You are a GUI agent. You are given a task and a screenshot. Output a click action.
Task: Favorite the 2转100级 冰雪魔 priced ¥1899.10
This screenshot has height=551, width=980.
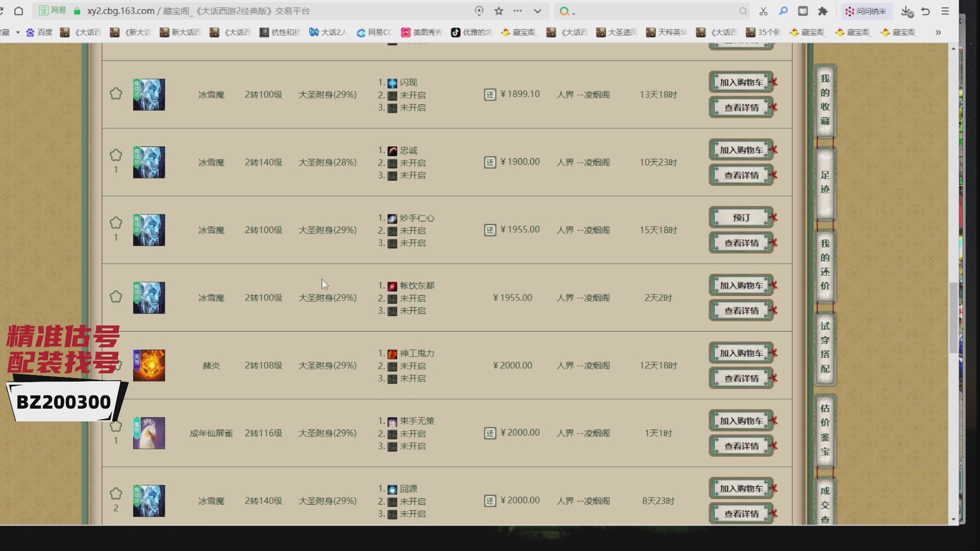pyautogui.click(x=116, y=94)
